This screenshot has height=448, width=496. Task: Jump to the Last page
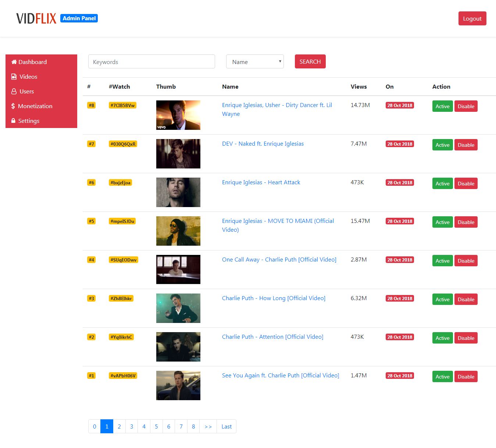226,427
